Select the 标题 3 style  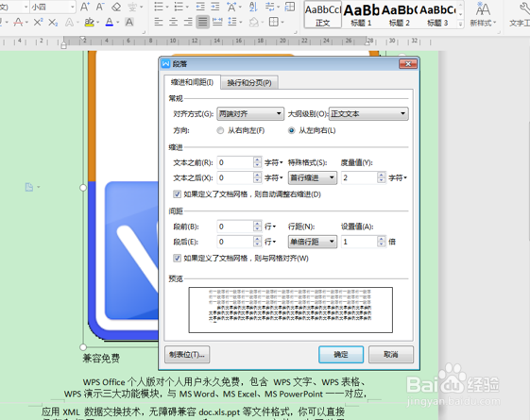pos(437,14)
